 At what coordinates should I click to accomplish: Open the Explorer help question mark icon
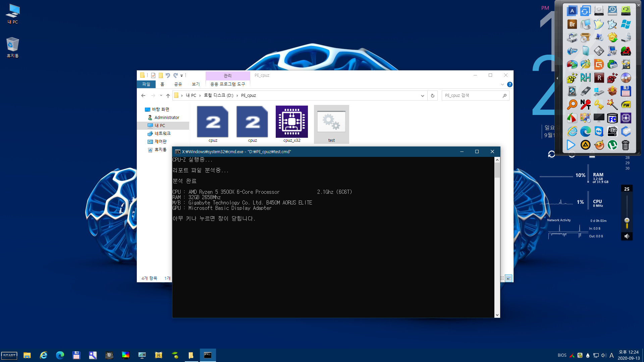coord(509,84)
